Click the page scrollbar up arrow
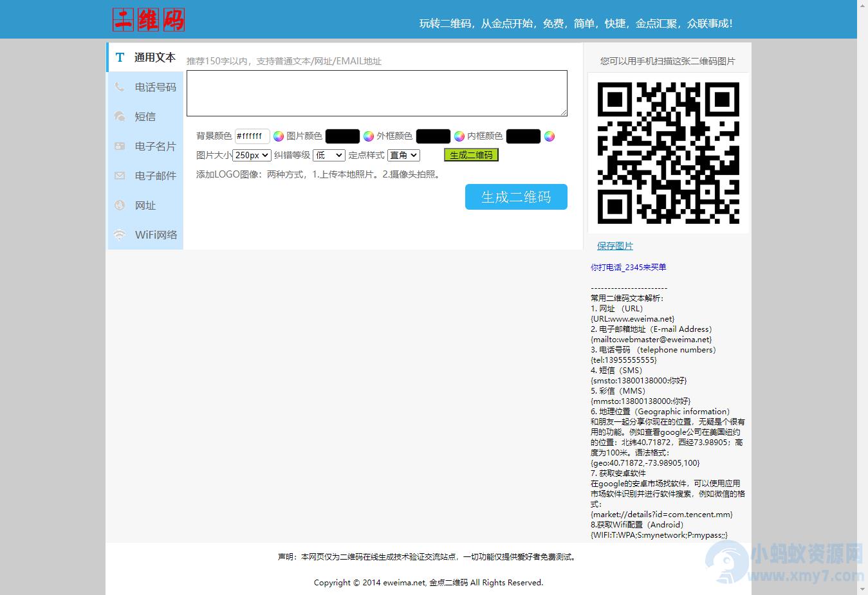 pyautogui.click(x=862, y=5)
